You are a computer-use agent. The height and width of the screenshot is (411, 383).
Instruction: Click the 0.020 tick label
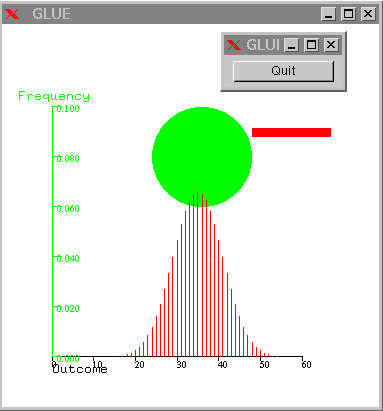point(68,309)
